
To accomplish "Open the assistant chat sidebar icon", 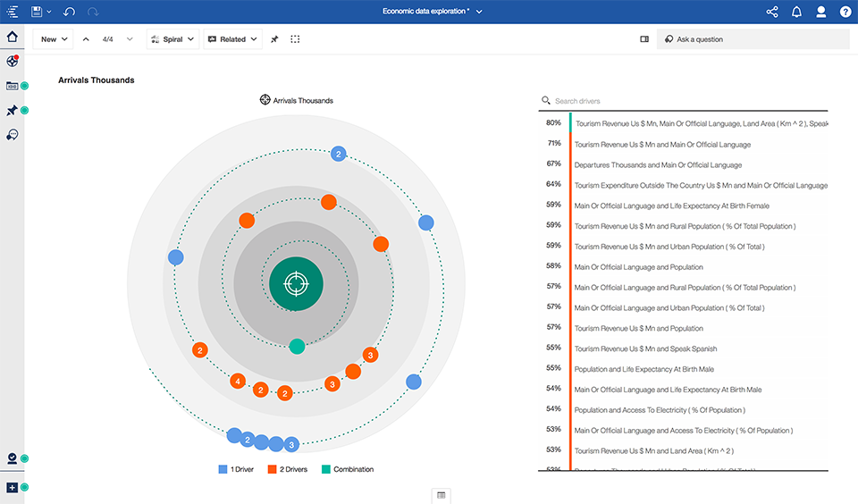I will (12, 135).
